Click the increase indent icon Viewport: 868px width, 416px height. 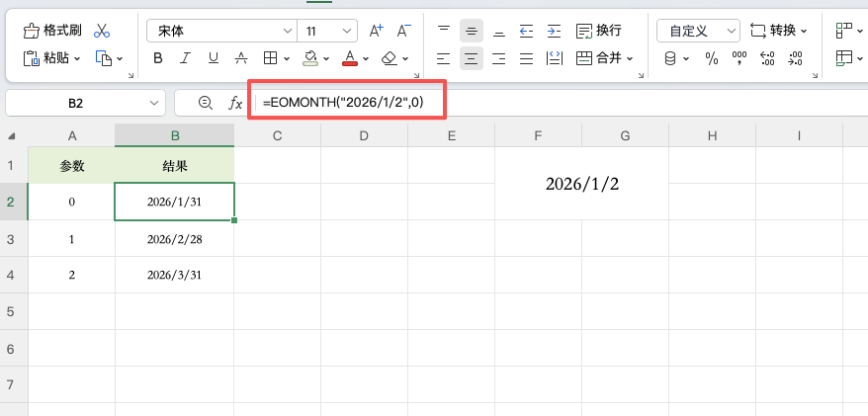[x=554, y=31]
